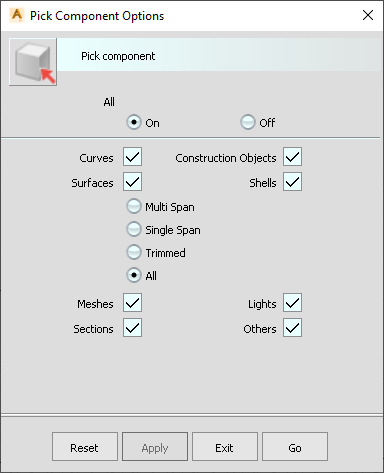Viewport: 384px width, 473px height.
Task: Toggle the Construction Objects checkbox
Action: pos(293,157)
